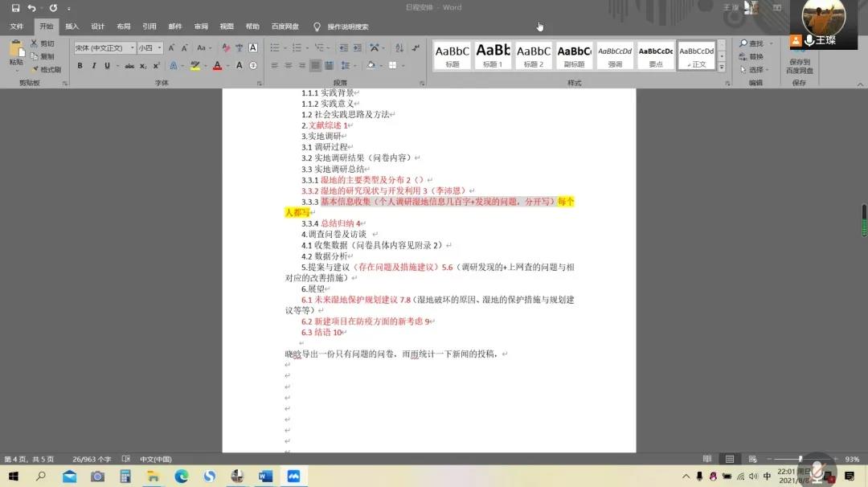
Task: Click the 操作说明搜索 search box
Action: click(x=347, y=27)
